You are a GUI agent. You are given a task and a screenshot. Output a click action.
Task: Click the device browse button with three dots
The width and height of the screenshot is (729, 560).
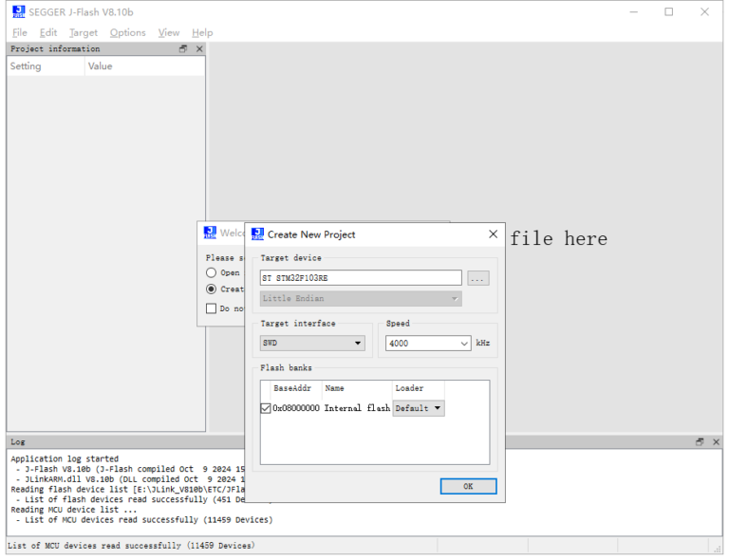click(478, 278)
